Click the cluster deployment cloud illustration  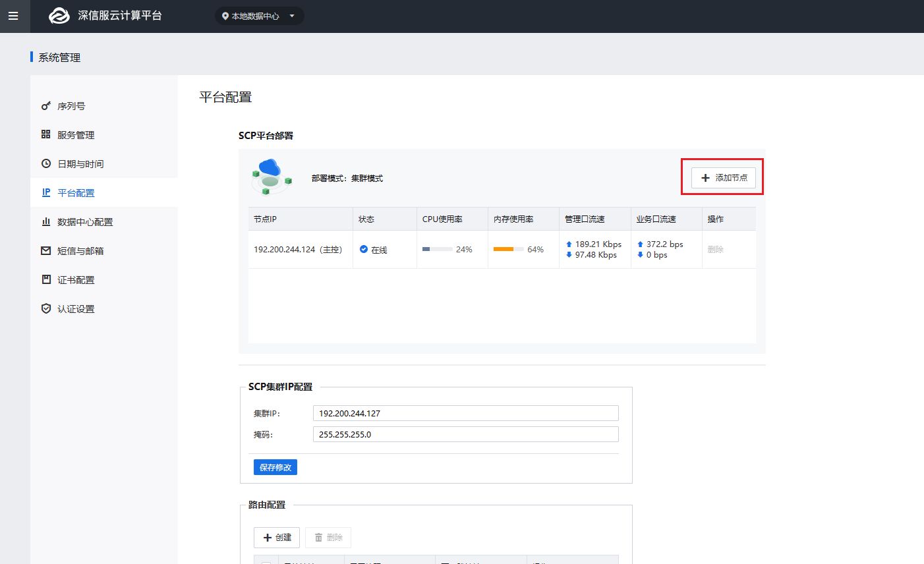(x=271, y=177)
